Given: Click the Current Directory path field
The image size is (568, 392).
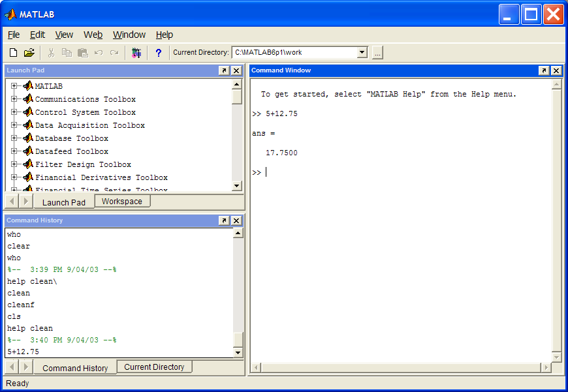Looking at the screenshot, I should coord(295,52).
